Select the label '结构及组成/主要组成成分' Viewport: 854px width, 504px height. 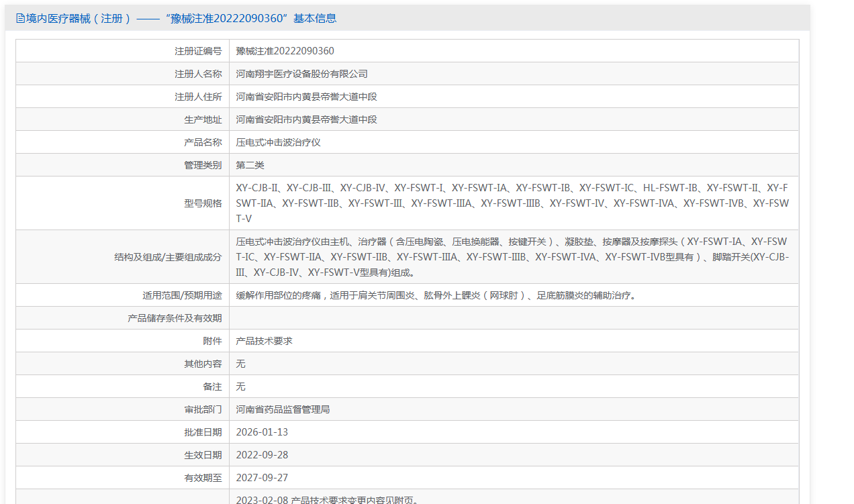click(169, 257)
